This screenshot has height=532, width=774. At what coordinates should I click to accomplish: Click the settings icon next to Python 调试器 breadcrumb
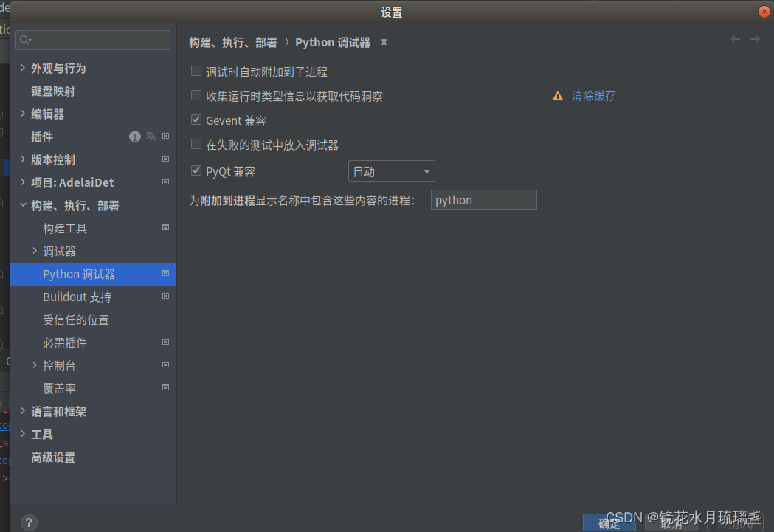[384, 42]
